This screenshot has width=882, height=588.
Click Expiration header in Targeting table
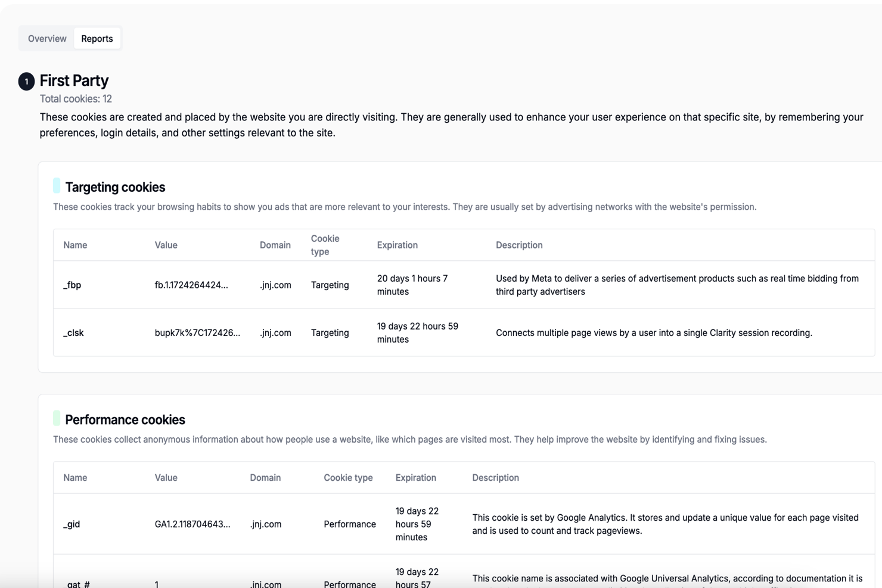coord(397,245)
